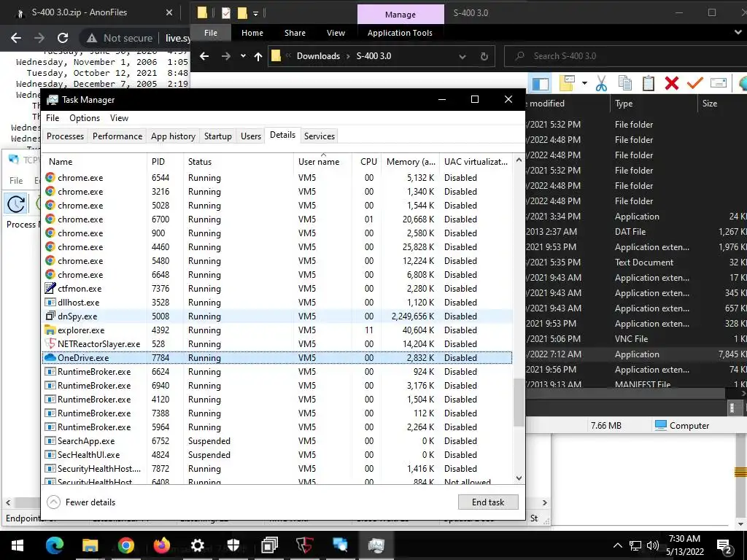Switch to the Users tab
Screen dimensions: 747x560
pos(251,136)
